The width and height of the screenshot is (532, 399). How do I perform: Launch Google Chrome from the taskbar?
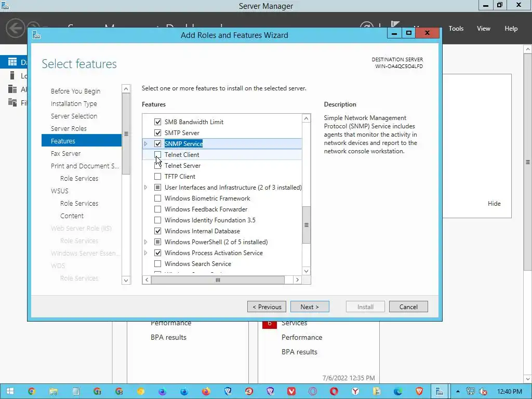(32, 391)
